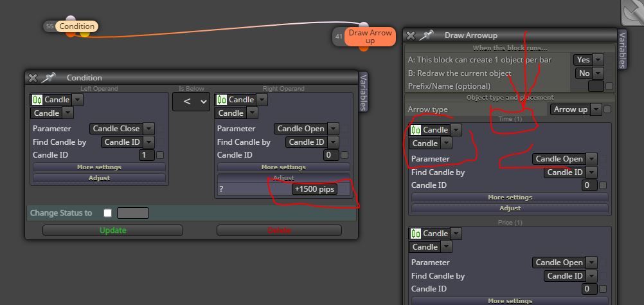This screenshot has width=644, height=305.
Task: Select the Draw Arrow up block node 41
Action: 370,37
